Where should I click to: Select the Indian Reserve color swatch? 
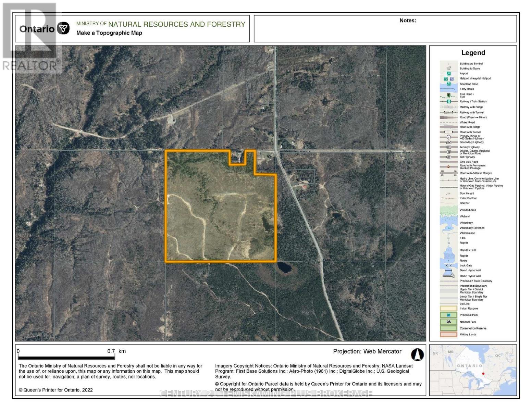click(448, 309)
